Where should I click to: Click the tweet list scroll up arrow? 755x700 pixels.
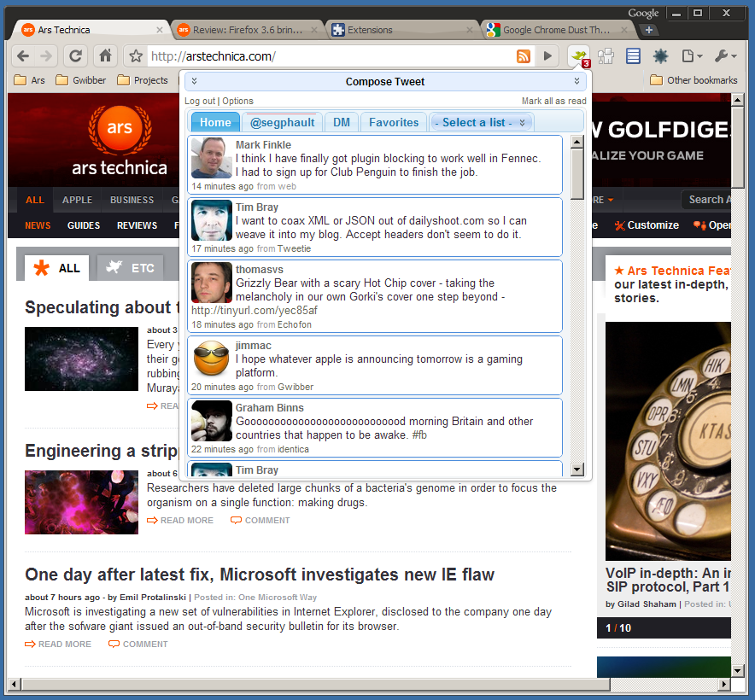576,142
